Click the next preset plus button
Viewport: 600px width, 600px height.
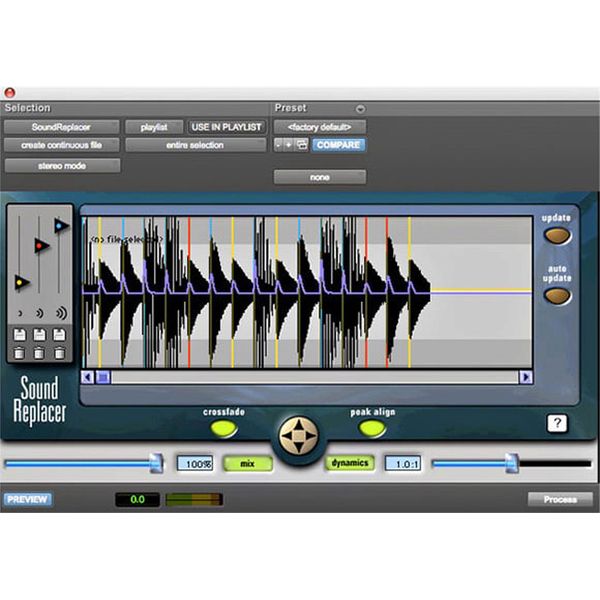(x=289, y=145)
